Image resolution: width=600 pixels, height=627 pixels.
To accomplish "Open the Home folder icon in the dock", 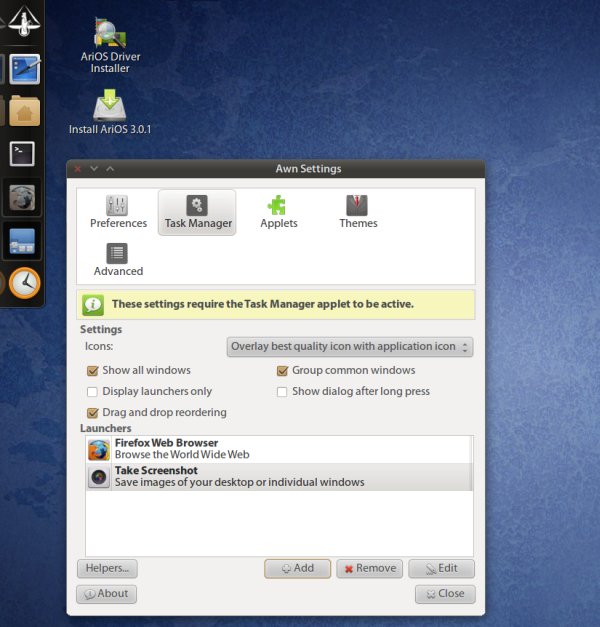I will pos(24,112).
